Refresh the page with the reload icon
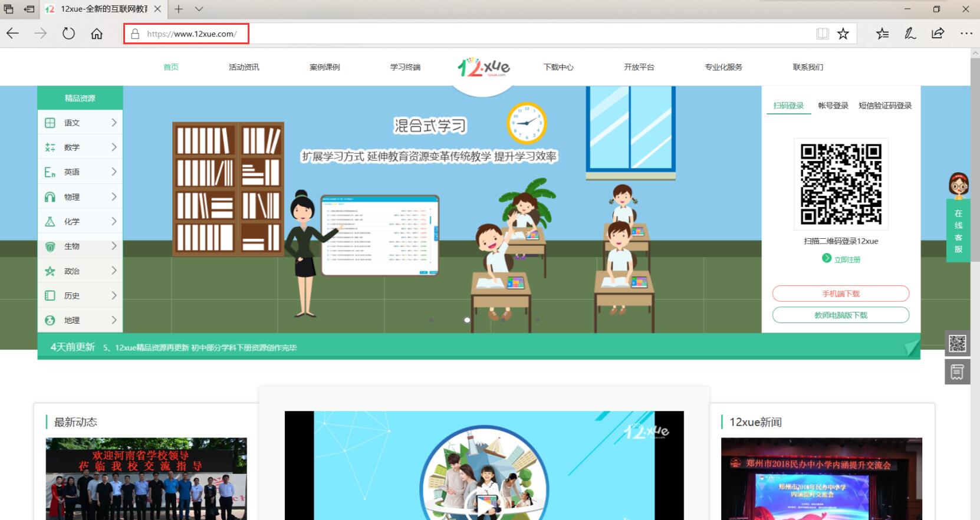Viewport: 980px width, 520px height. pos(68,34)
